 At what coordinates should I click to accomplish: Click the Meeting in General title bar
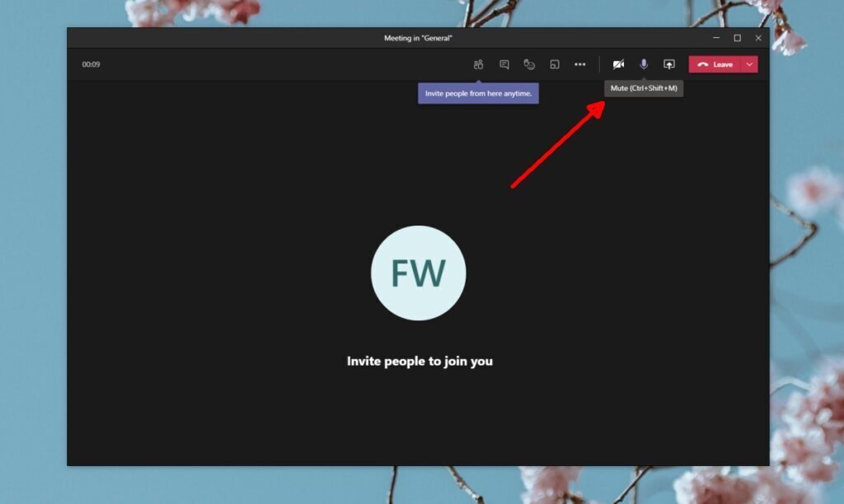pyautogui.click(x=420, y=38)
